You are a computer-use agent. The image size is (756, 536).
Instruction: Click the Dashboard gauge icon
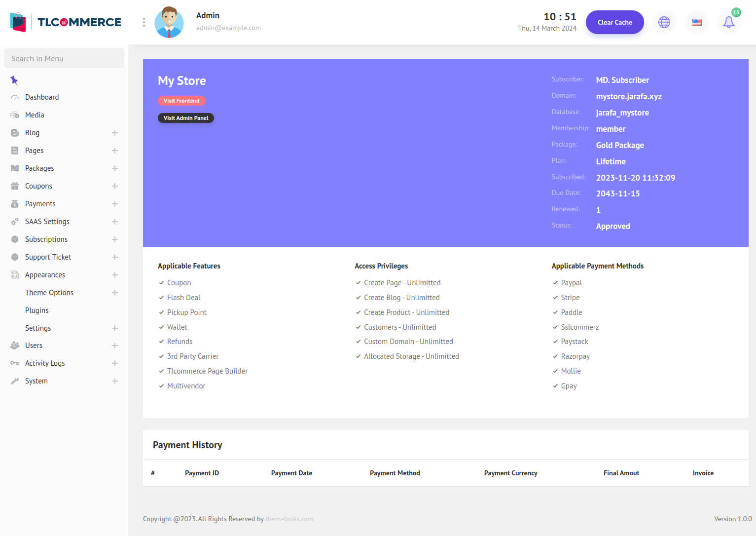point(15,97)
